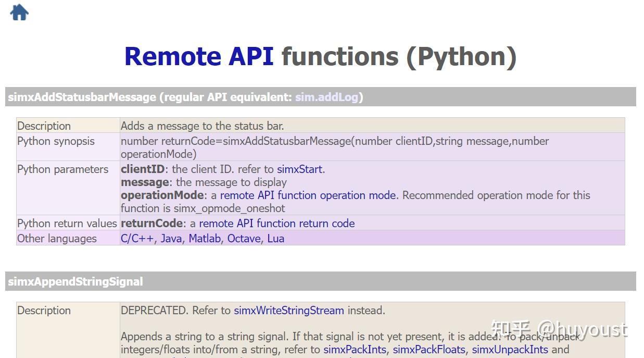The image size is (644, 358).
Task: Open the sim.addLog link
Action: 327,97
